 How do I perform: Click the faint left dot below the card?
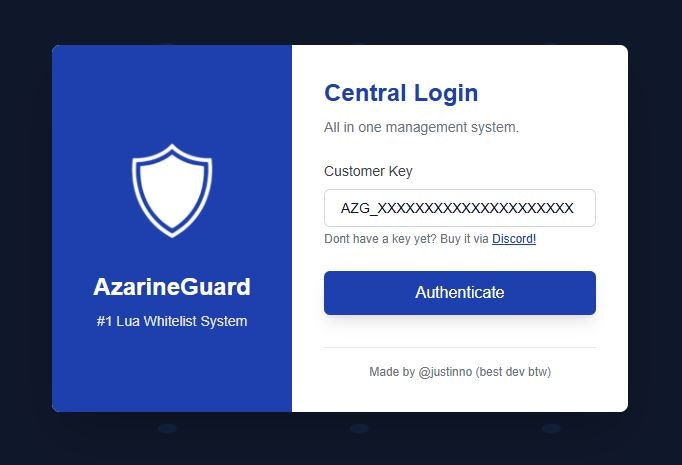coord(167,429)
